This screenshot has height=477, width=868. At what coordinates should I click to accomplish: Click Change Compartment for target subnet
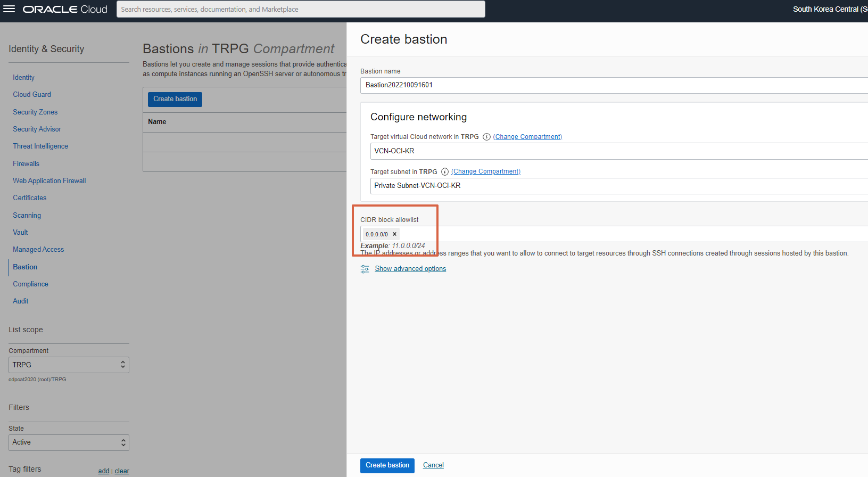tap(486, 171)
